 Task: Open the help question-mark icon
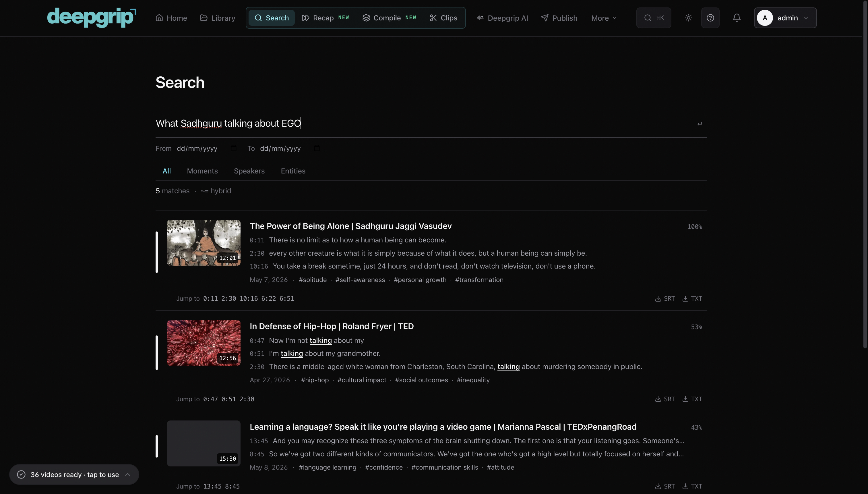[710, 18]
